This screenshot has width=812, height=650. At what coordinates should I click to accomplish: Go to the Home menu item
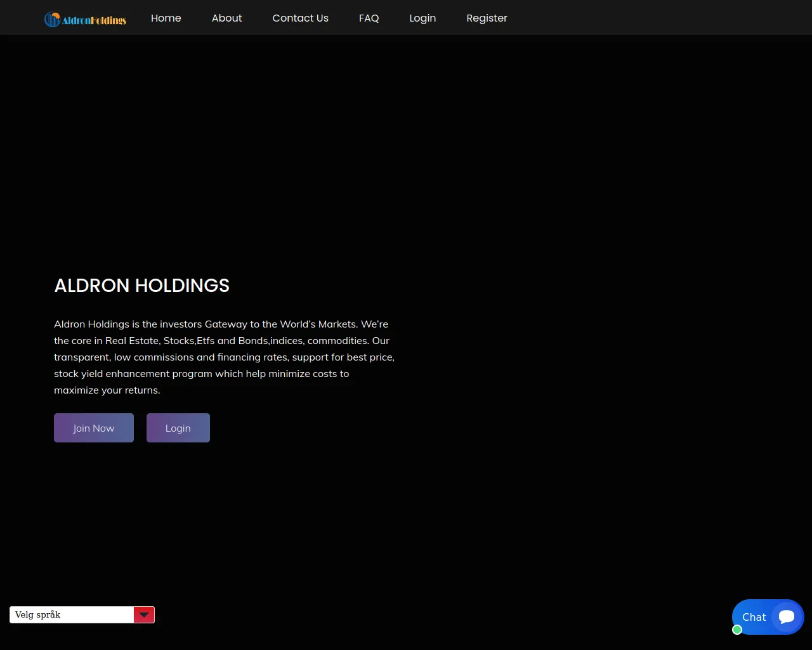tap(166, 18)
